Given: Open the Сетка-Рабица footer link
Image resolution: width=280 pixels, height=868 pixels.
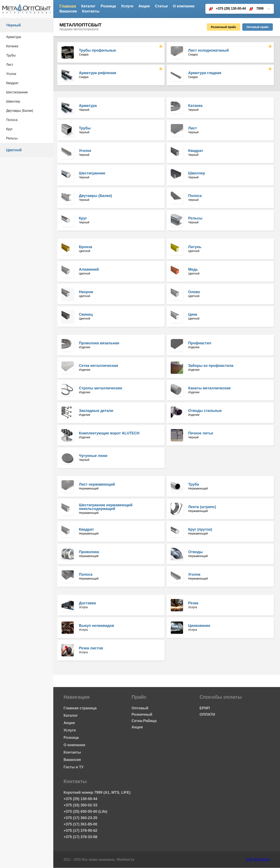Looking at the screenshot, I should 144,720.
